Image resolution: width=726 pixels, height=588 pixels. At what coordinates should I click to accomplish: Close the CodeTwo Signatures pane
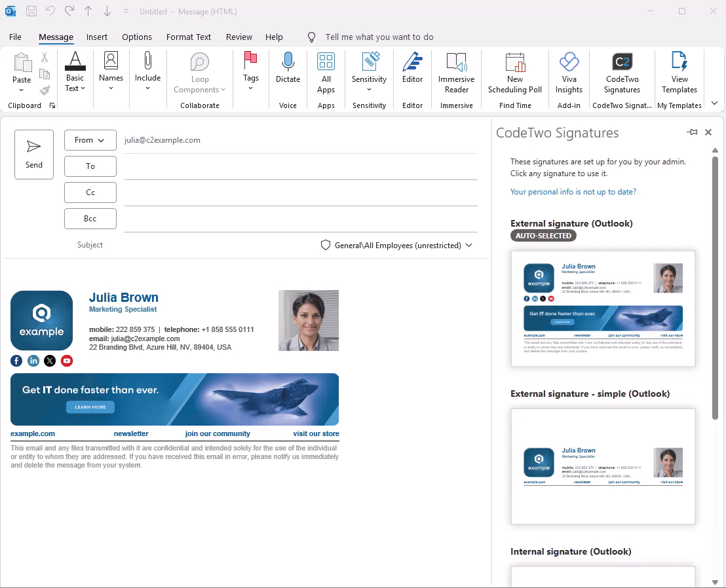click(708, 132)
